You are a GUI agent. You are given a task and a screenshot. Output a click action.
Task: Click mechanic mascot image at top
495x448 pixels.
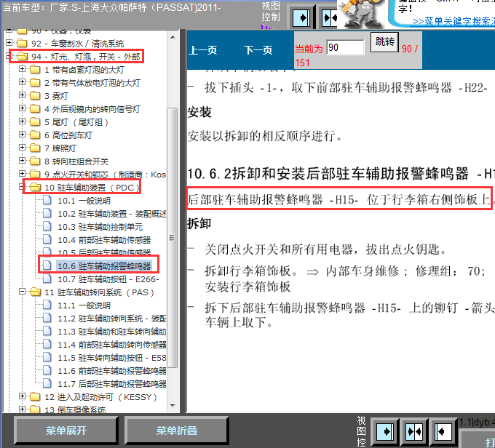tap(362, 15)
